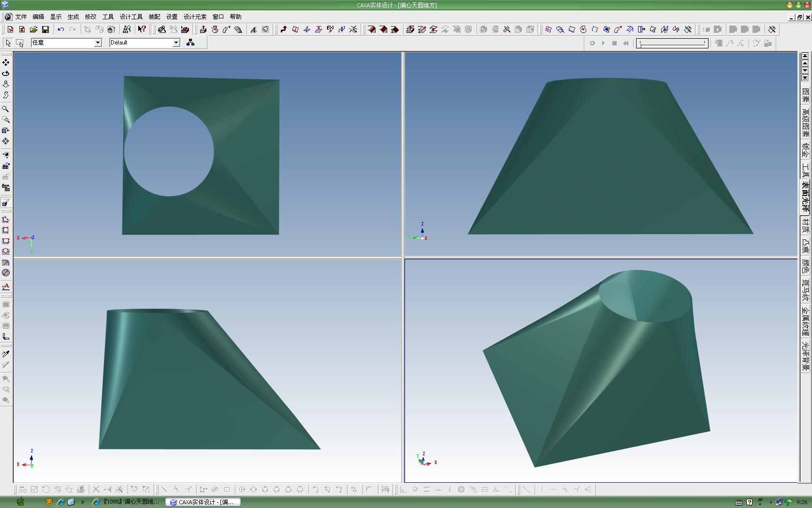Stop the animation playback
812x508 pixels.
coord(614,43)
